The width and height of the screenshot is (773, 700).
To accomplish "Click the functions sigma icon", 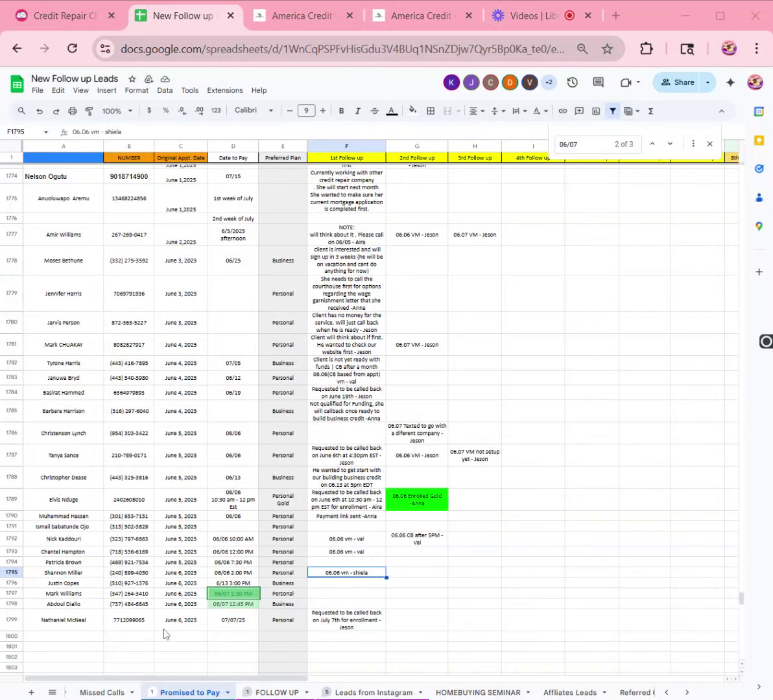I will pos(650,111).
